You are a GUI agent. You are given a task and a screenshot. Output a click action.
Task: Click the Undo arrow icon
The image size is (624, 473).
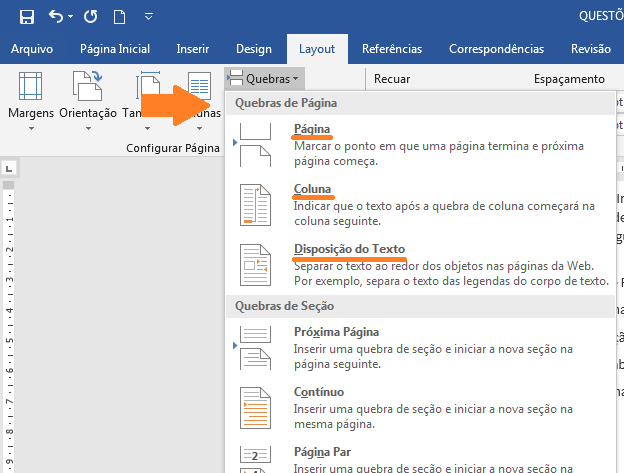pyautogui.click(x=56, y=17)
